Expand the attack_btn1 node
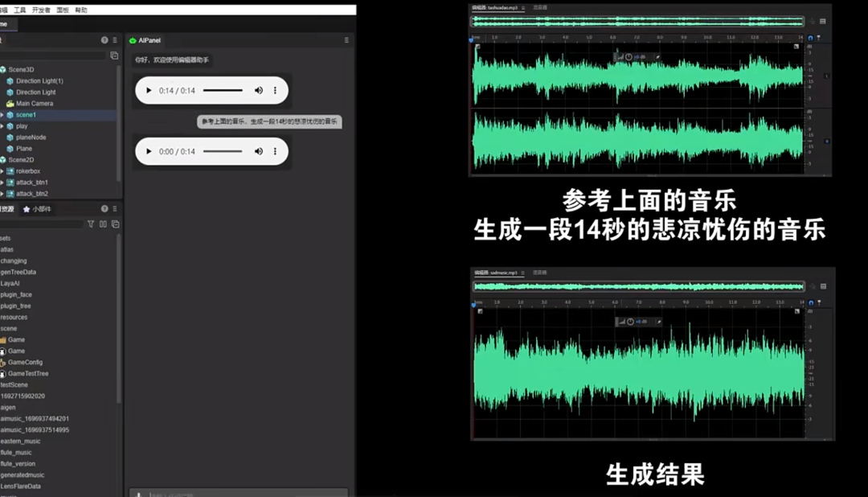Image resolution: width=868 pixels, height=497 pixels. (x=2, y=183)
